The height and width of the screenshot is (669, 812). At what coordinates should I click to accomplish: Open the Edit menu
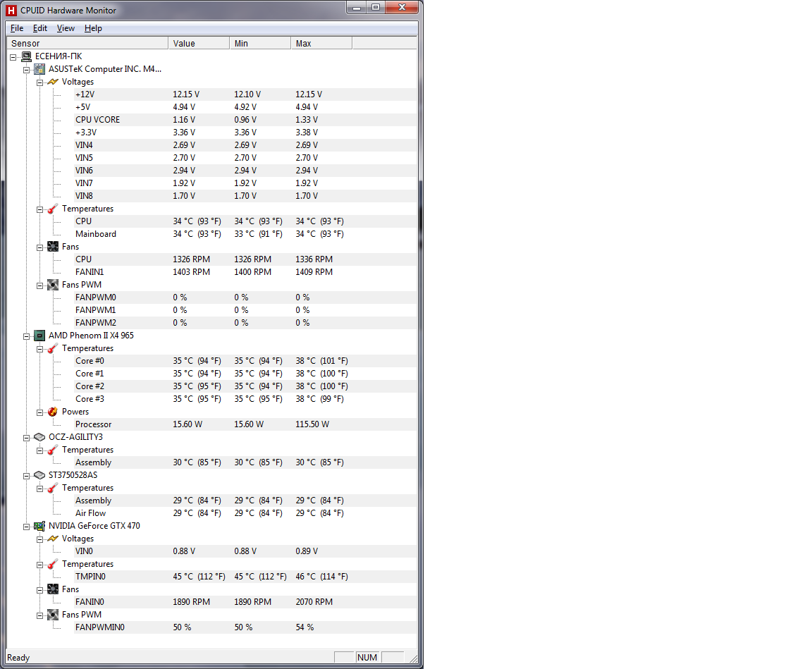pyautogui.click(x=40, y=28)
